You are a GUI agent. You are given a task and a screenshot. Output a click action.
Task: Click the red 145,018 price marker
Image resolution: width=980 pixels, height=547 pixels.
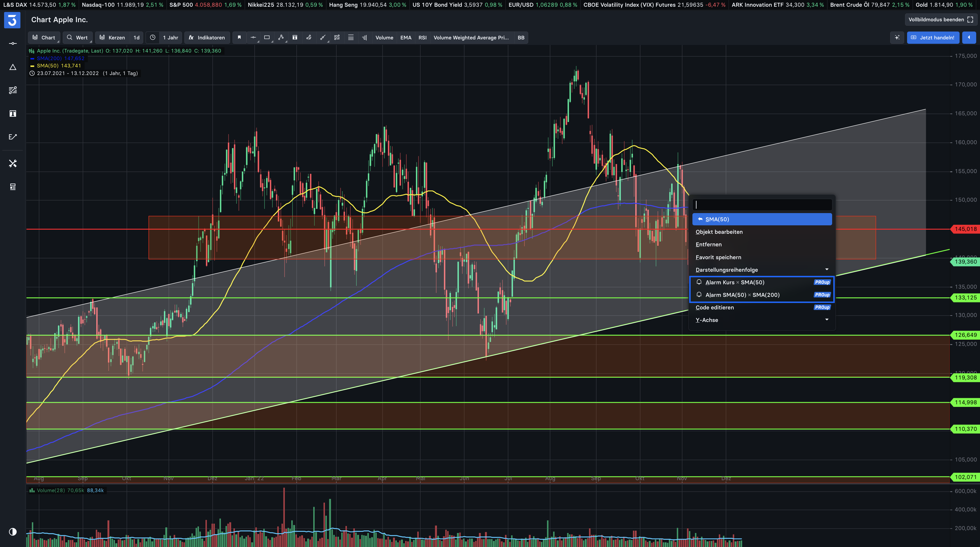point(965,229)
